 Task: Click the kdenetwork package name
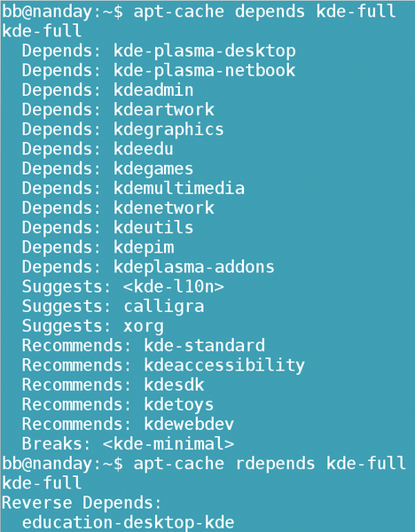(x=163, y=208)
